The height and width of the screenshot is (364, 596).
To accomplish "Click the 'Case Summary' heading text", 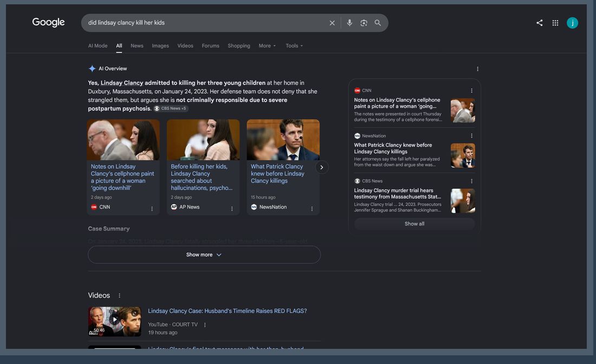I will (109, 229).
